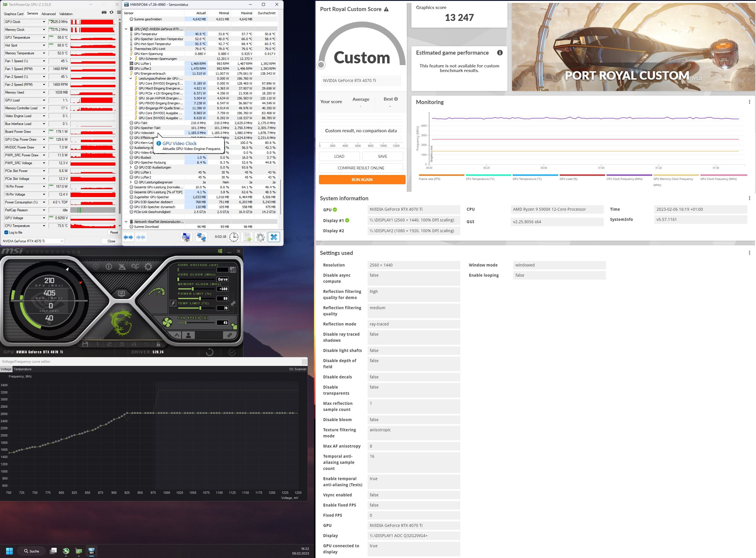Screen dimensions: 756x558
Task: Switch curve editor to Temperature tab
Action: [22, 369]
